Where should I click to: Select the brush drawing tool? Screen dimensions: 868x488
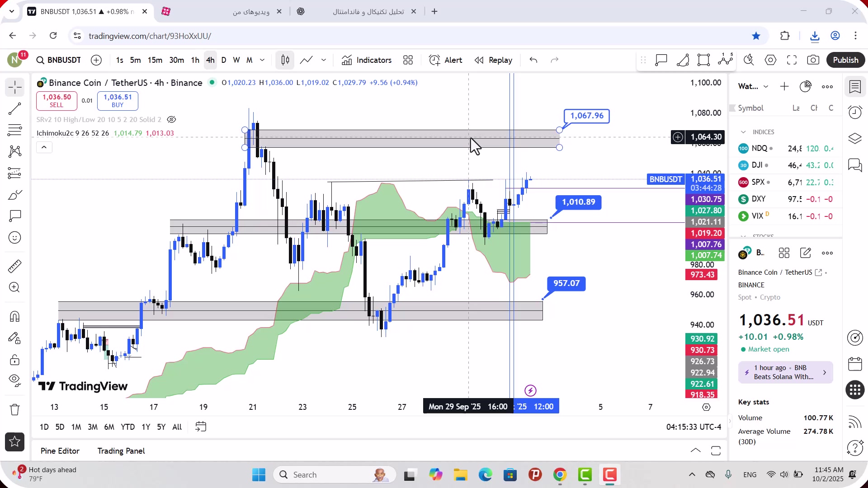point(15,195)
